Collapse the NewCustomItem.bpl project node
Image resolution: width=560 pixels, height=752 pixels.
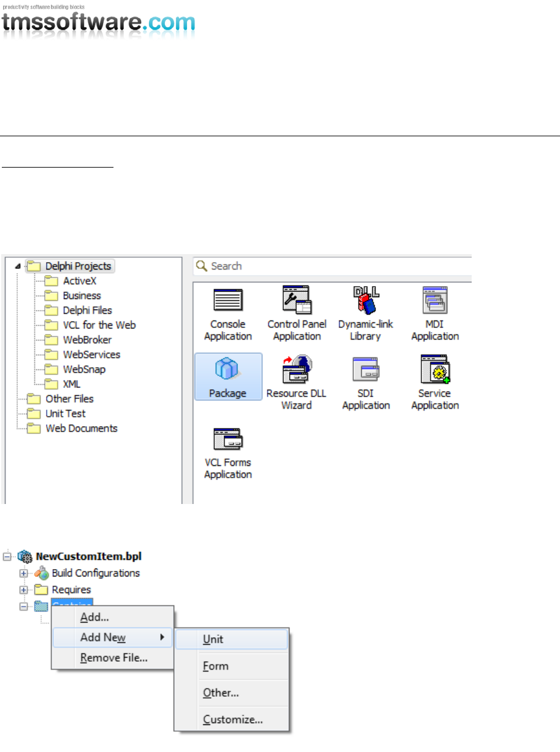point(7,557)
